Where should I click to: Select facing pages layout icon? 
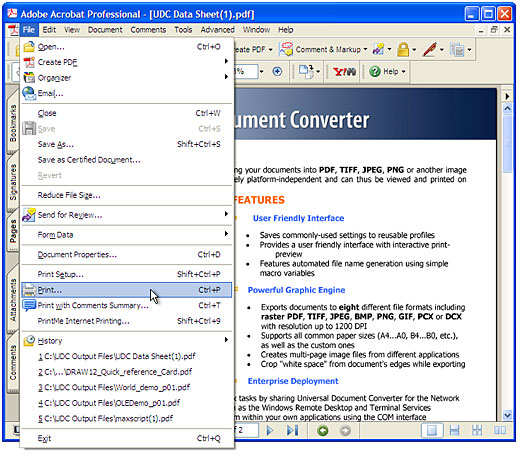tap(500, 430)
